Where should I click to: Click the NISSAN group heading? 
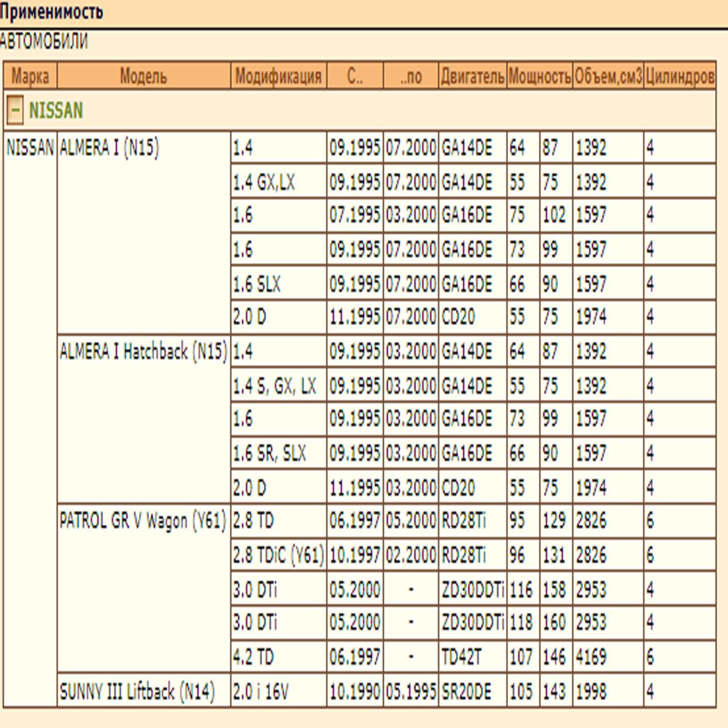[56, 111]
